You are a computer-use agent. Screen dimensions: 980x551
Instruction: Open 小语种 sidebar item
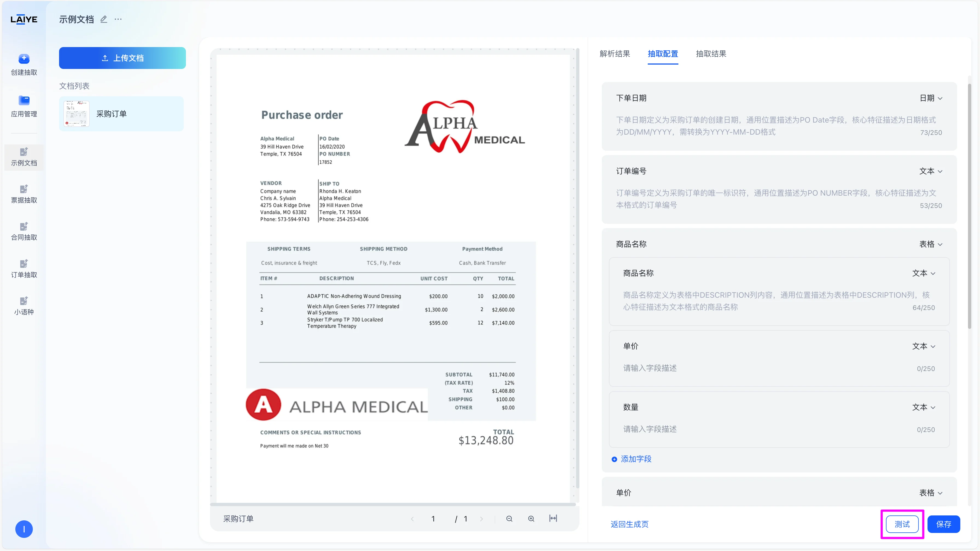24,306
